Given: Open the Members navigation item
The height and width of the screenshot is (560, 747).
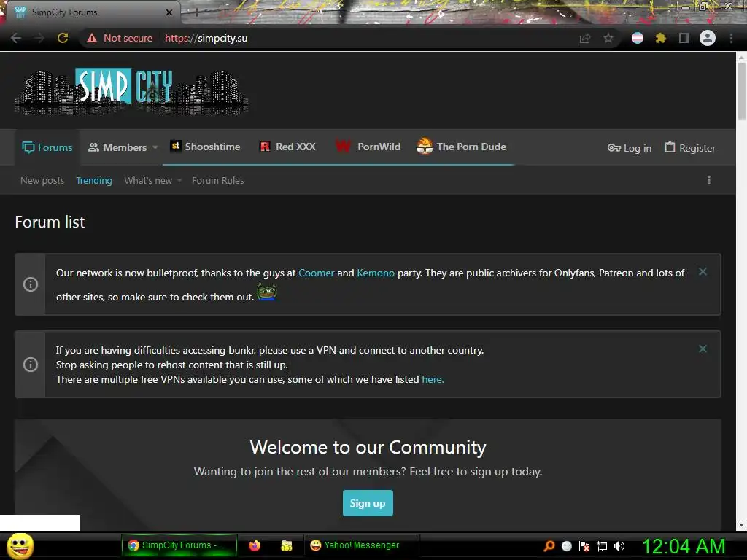Looking at the screenshot, I should coord(117,147).
